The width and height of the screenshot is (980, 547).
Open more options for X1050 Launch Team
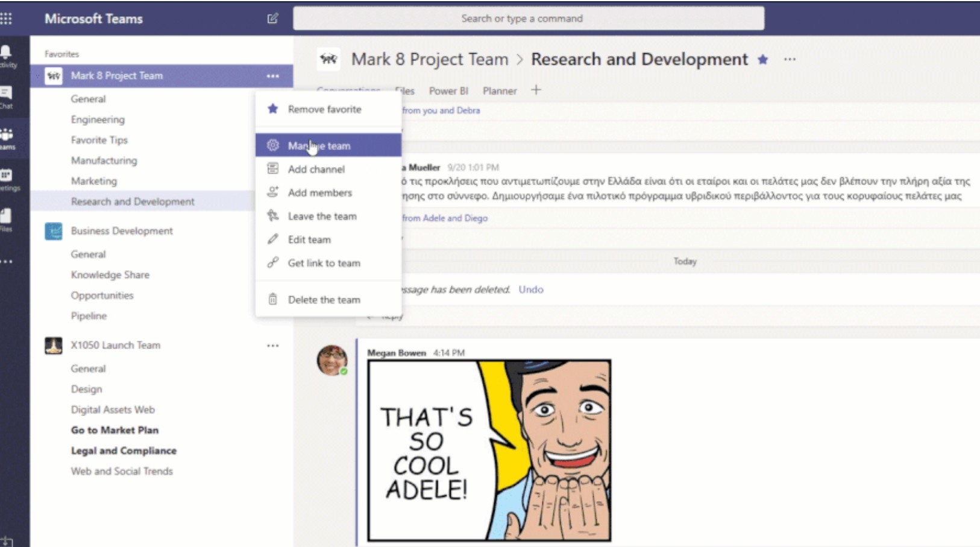point(273,346)
